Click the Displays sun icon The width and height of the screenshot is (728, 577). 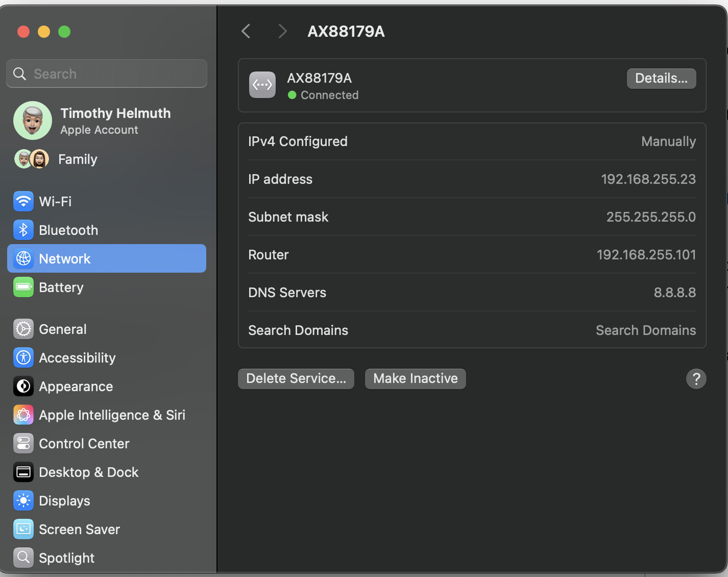[23, 500]
